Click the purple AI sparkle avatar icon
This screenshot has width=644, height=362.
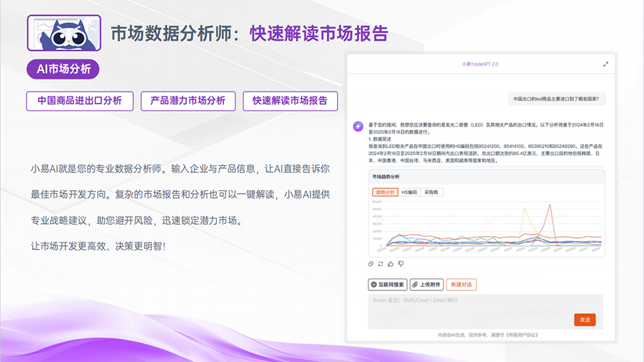358,126
